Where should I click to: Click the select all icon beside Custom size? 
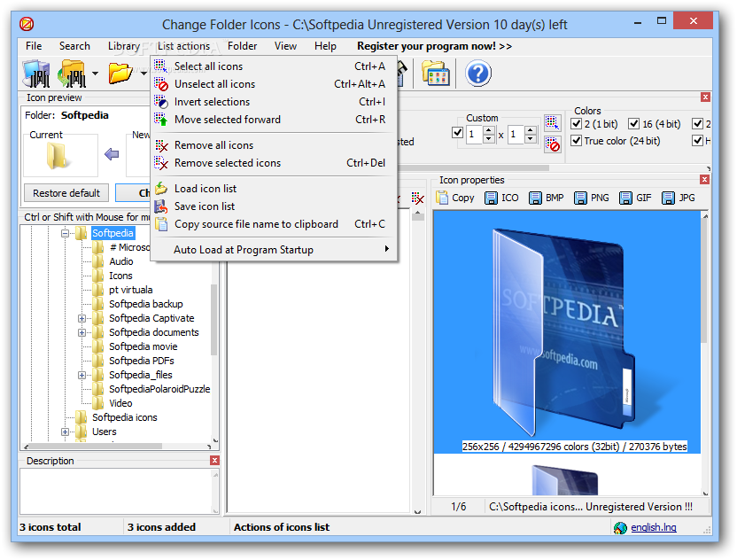(552, 122)
